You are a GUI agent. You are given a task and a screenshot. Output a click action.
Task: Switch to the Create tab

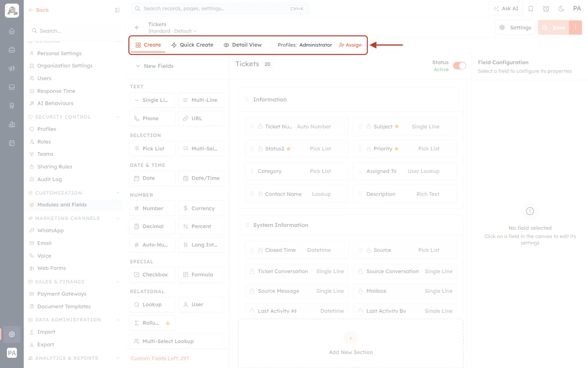(x=148, y=45)
